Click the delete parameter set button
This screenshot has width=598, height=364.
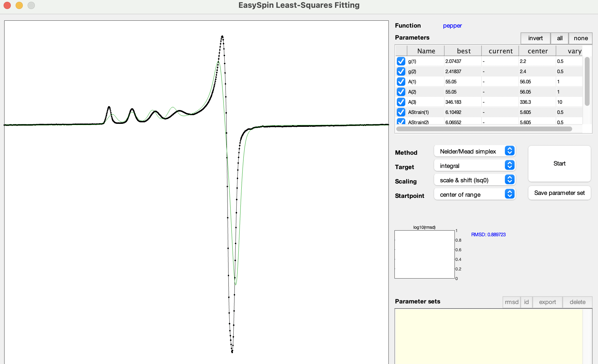point(577,302)
